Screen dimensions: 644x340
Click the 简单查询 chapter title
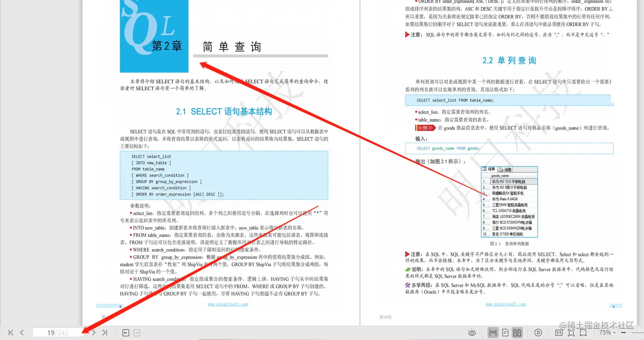[x=232, y=47]
